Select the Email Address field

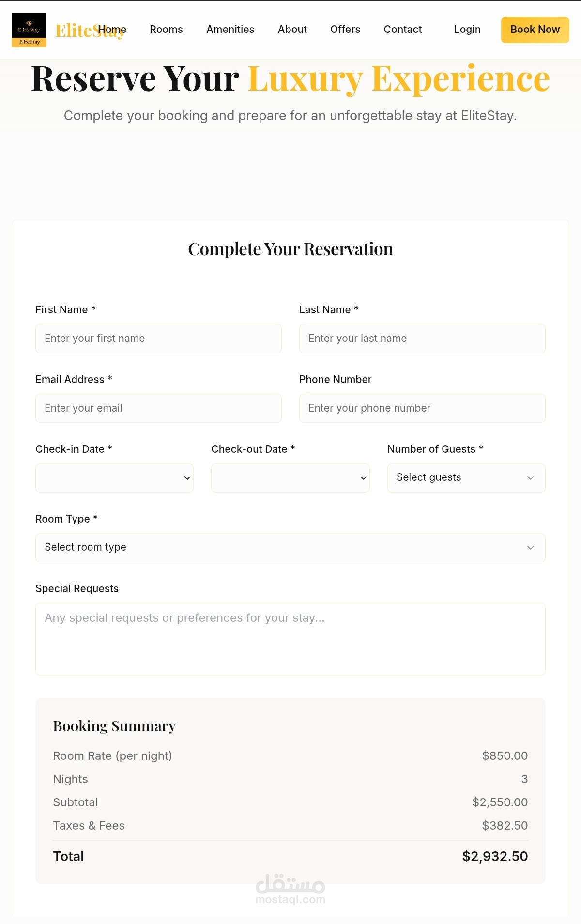[x=158, y=408]
